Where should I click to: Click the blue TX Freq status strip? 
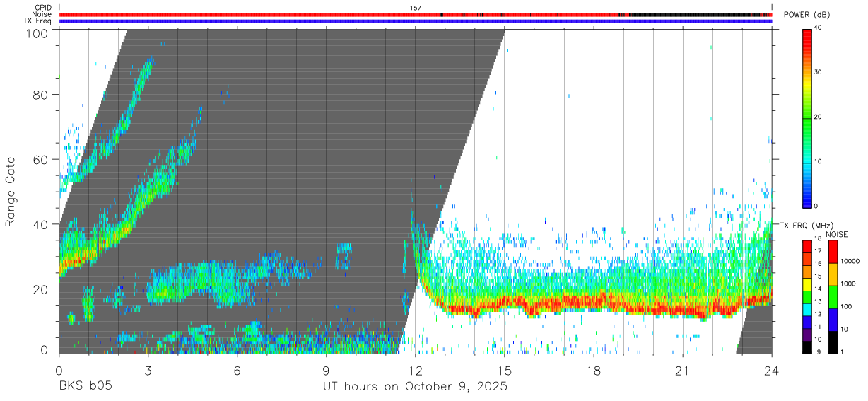(416, 21)
